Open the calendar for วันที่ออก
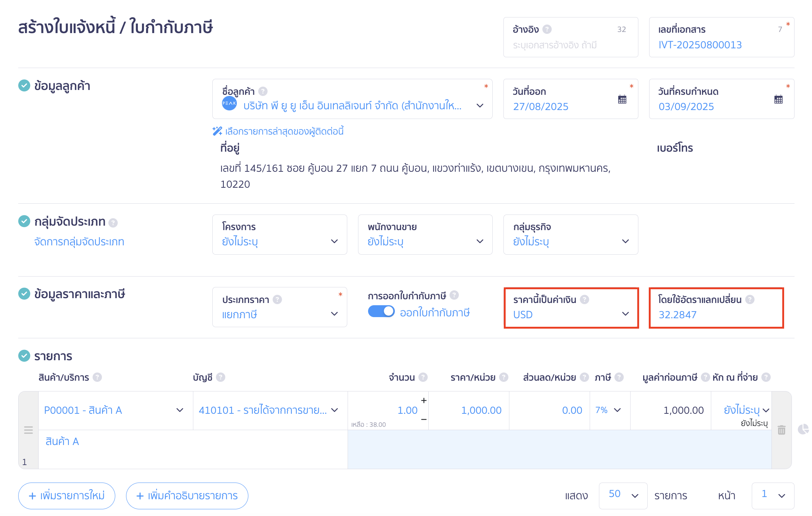The image size is (812, 516). pos(622,99)
